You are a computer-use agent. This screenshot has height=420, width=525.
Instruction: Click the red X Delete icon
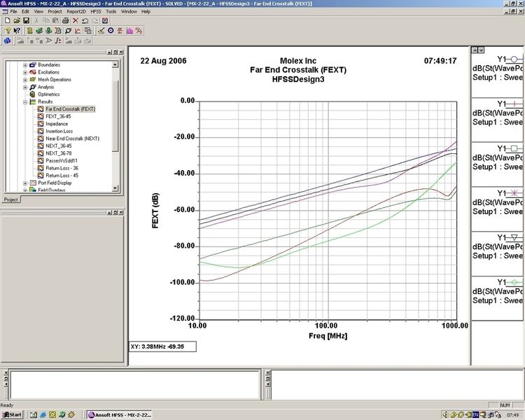pos(76,20)
